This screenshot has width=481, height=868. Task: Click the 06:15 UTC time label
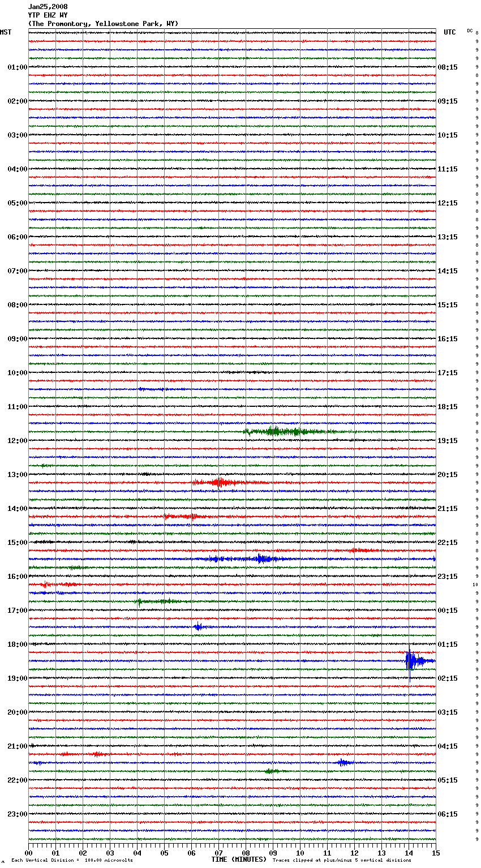(448, 814)
